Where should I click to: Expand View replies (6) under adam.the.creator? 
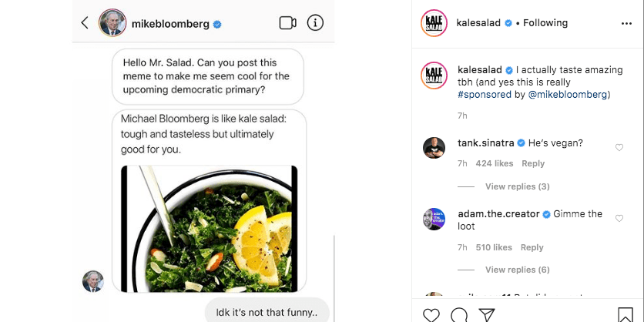517,270
